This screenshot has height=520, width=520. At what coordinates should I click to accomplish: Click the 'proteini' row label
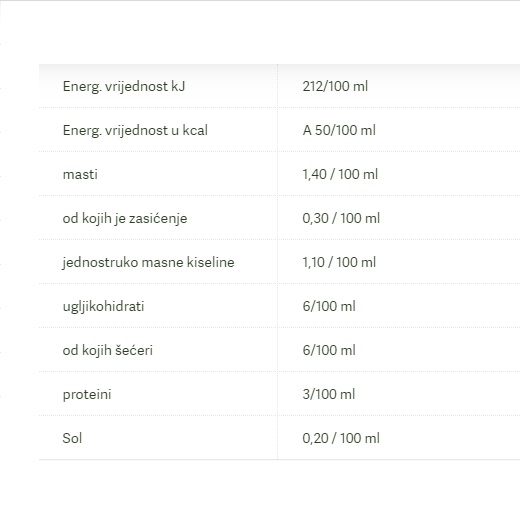(87, 395)
